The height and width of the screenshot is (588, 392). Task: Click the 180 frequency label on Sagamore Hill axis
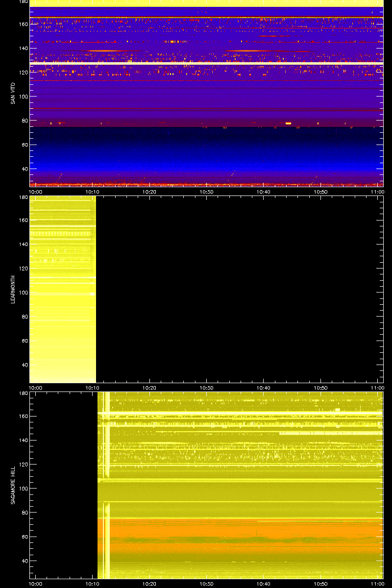pos(23,393)
